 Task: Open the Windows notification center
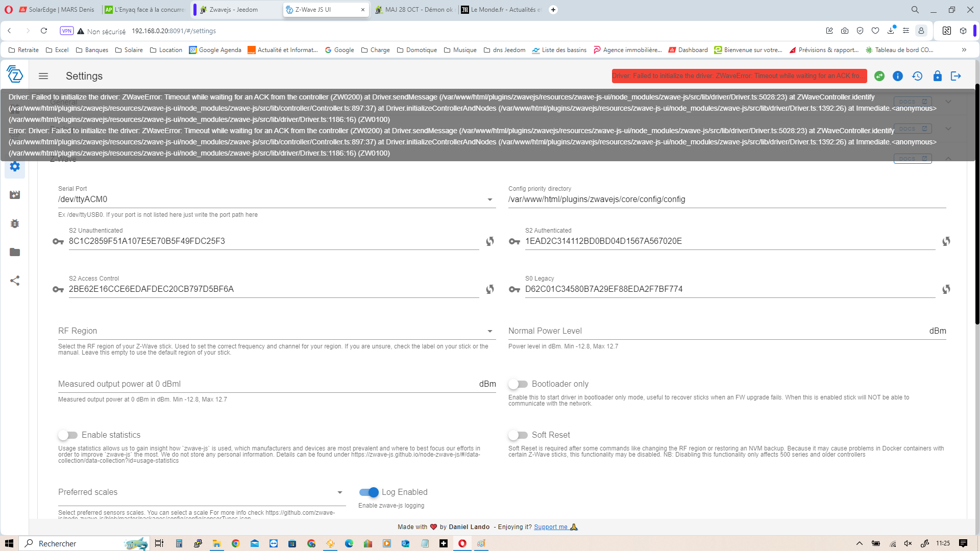pyautogui.click(x=963, y=543)
